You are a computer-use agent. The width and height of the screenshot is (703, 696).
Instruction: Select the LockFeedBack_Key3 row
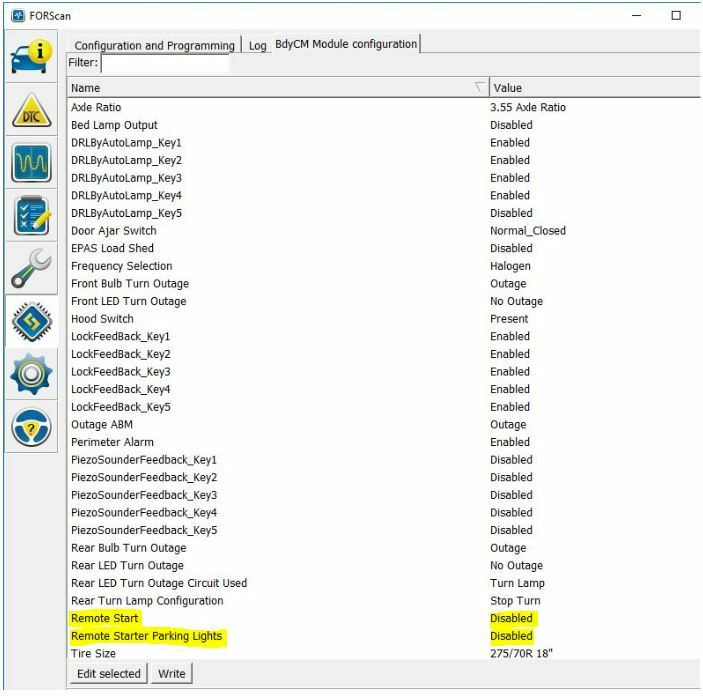tap(384, 371)
